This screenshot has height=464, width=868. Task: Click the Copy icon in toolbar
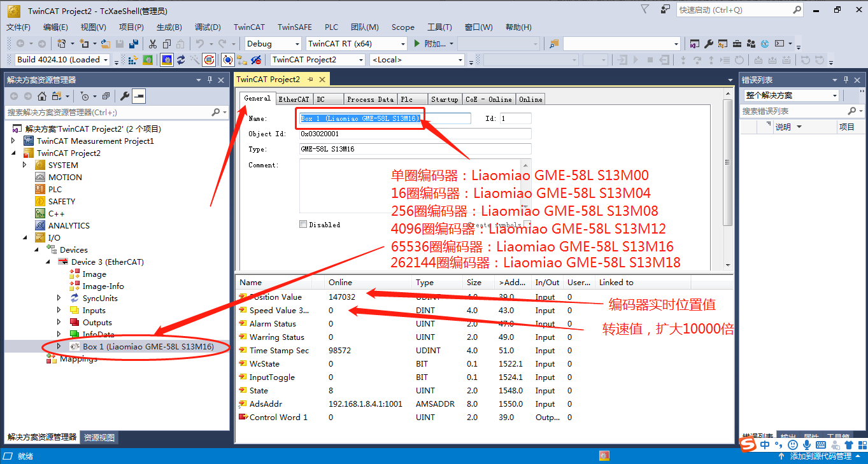(x=167, y=44)
